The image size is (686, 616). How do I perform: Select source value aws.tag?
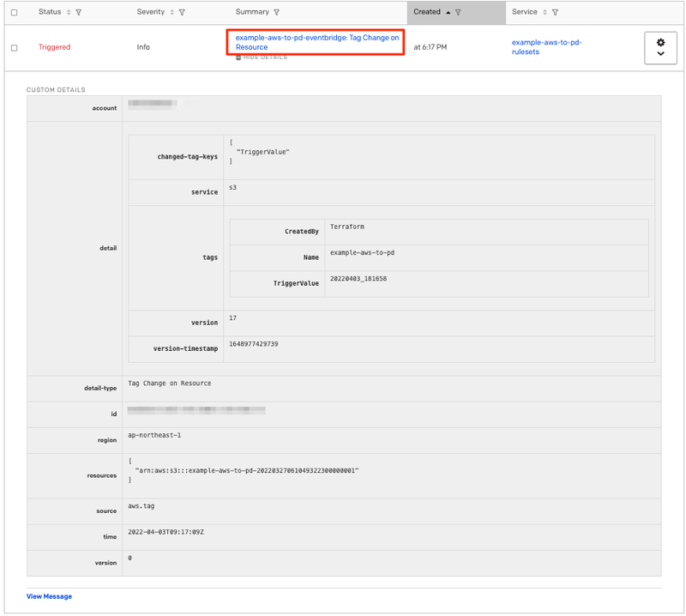coord(141,506)
